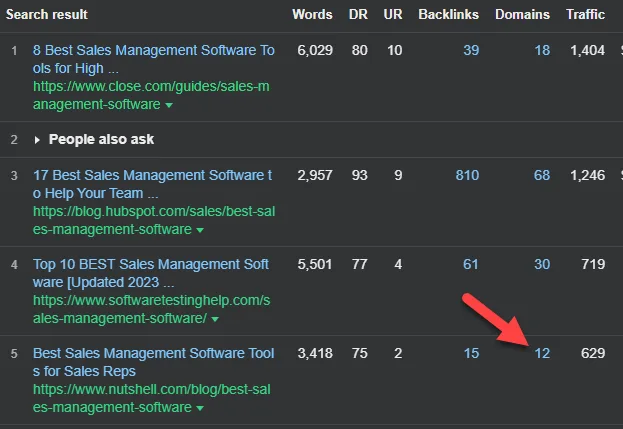Viewport: 623px width, 429px height.
Task: Select word count 6,029
Action: 315,50
